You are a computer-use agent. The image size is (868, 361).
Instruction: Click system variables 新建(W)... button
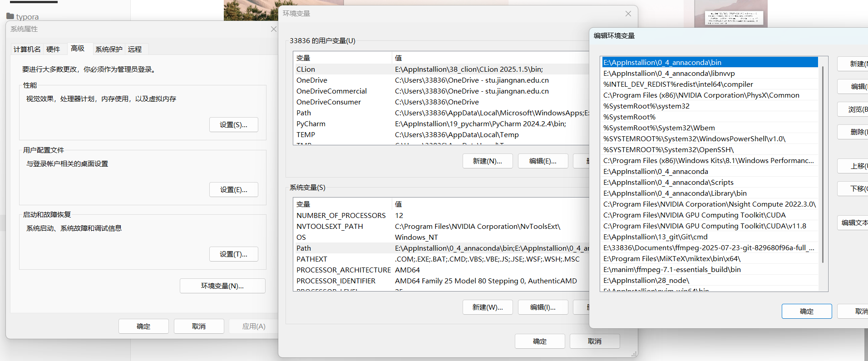[488, 307]
